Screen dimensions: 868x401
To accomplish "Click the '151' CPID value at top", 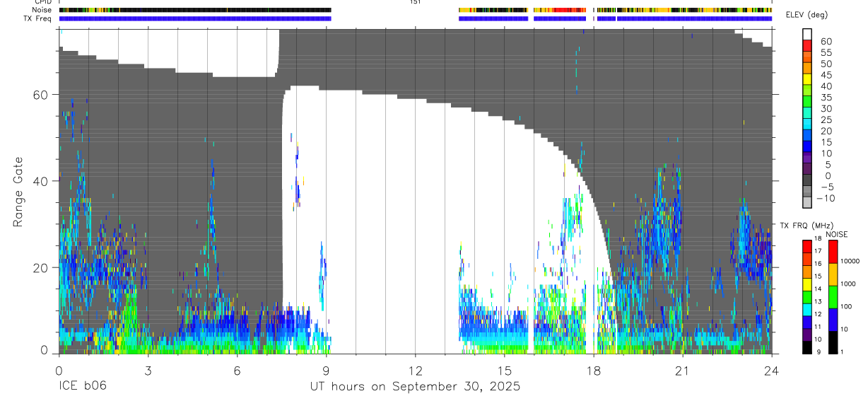I will [415, 2].
